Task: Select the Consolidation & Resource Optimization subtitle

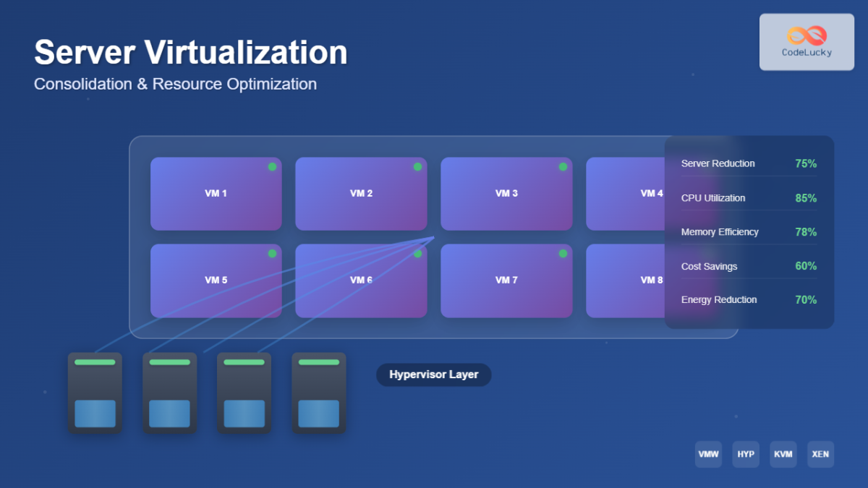Action: [x=175, y=84]
